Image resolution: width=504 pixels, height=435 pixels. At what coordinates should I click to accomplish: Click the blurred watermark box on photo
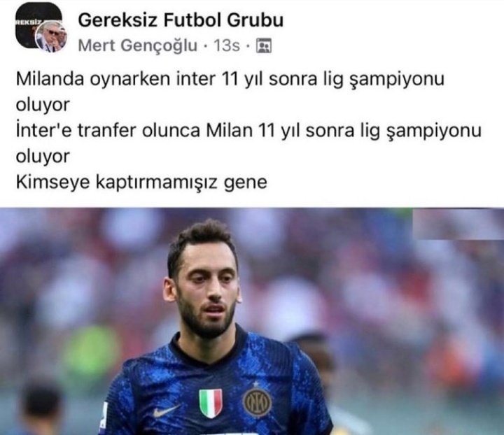click(x=458, y=224)
